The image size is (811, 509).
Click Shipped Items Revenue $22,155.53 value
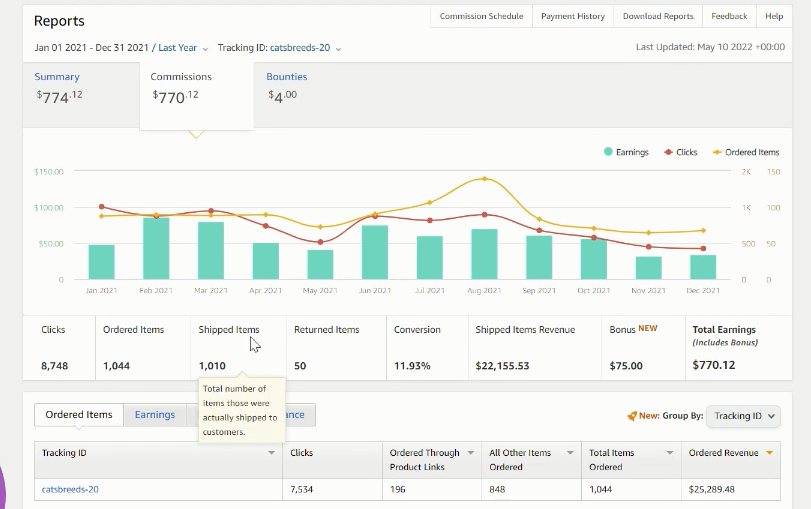(502, 366)
